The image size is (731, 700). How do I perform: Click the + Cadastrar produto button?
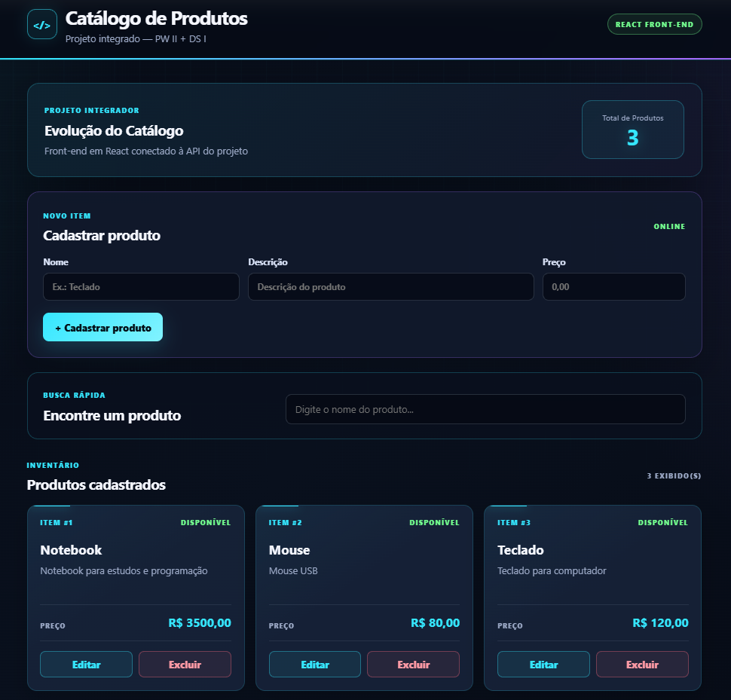click(x=102, y=327)
